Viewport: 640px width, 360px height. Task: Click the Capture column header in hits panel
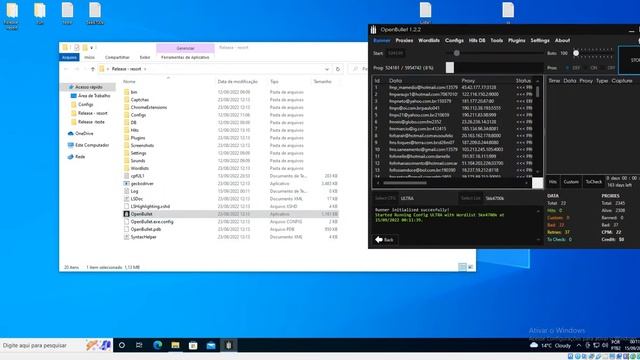click(x=622, y=81)
